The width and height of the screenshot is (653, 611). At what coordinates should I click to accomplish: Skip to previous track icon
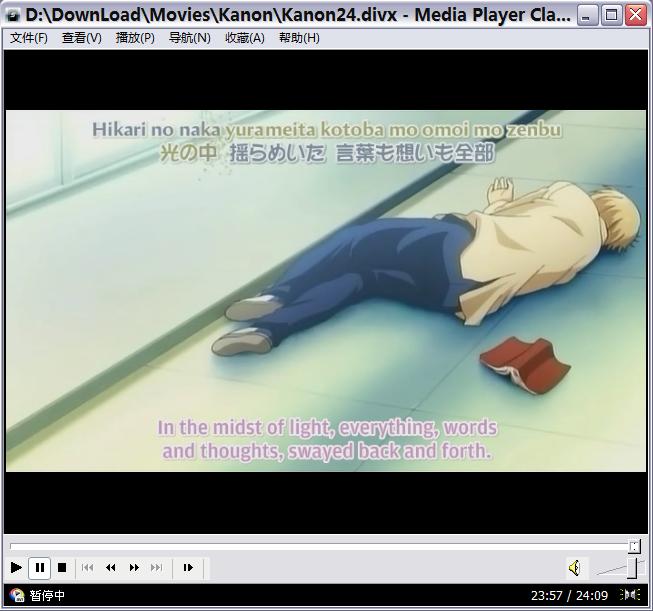tap(87, 567)
